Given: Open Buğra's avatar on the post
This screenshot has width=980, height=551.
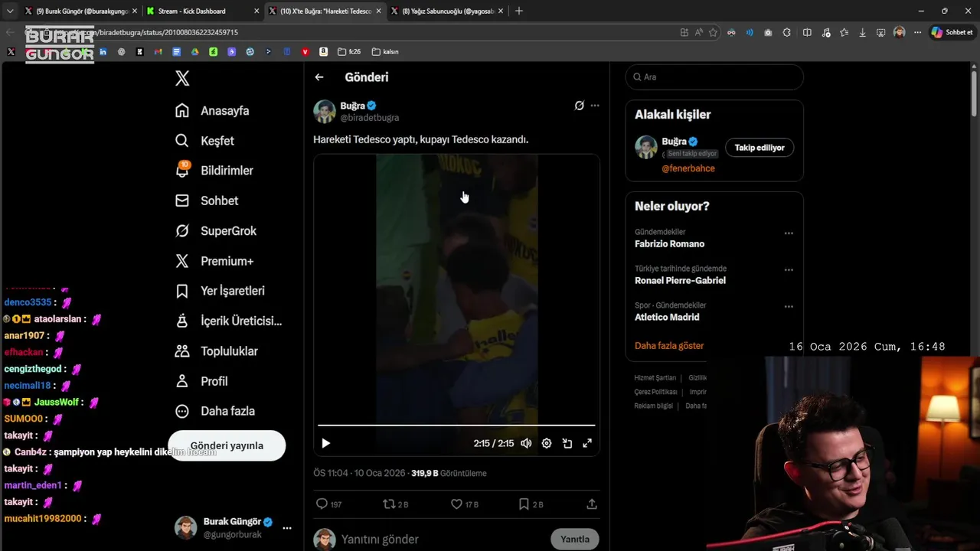Looking at the screenshot, I should tap(325, 111).
